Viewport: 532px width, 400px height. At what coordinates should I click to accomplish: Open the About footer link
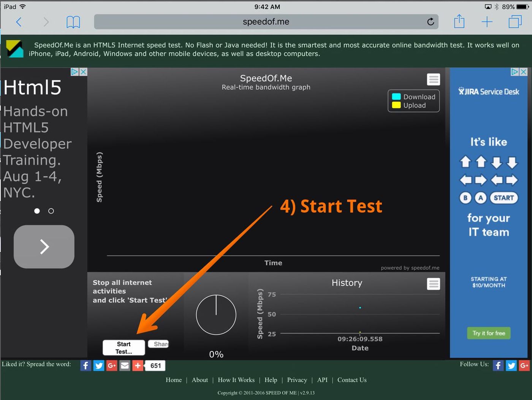click(x=200, y=380)
